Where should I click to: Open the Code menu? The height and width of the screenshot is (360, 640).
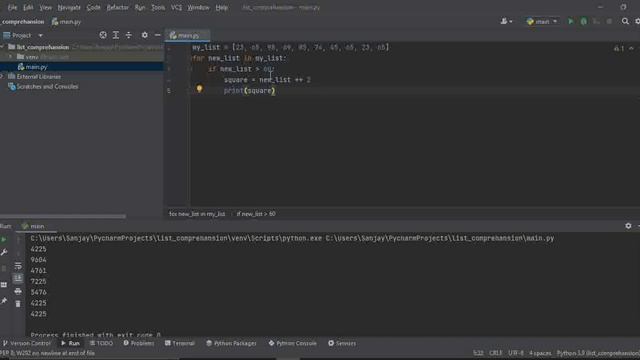(x=93, y=7)
